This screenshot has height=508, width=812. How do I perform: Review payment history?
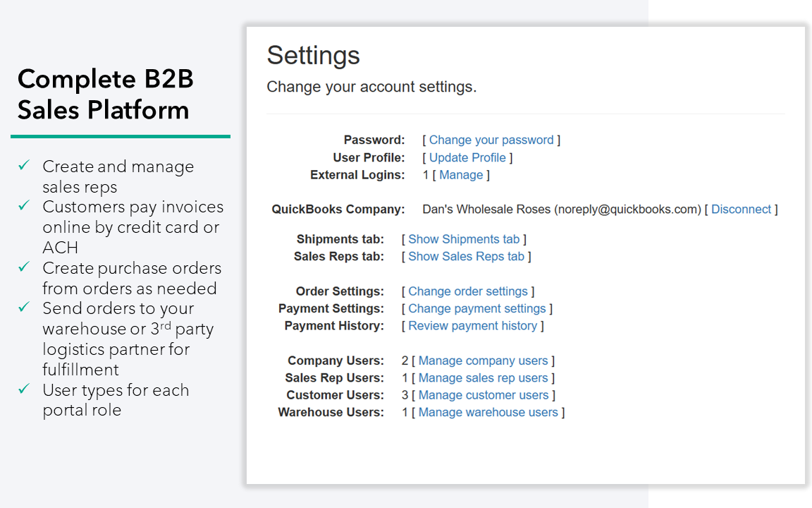[x=472, y=326]
